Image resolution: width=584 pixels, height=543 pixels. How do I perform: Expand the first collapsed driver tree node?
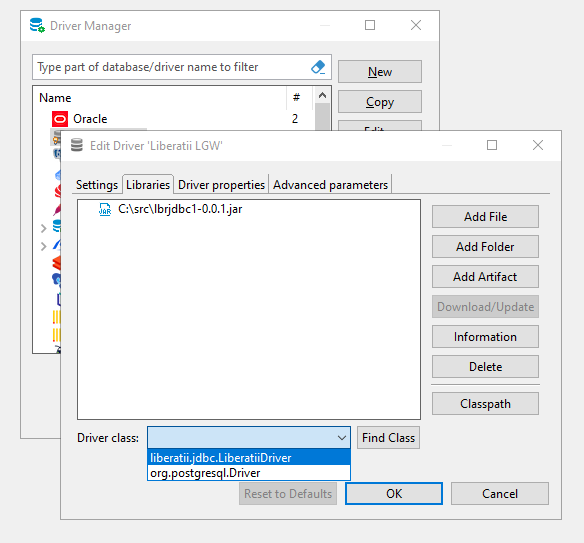pos(44,228)
